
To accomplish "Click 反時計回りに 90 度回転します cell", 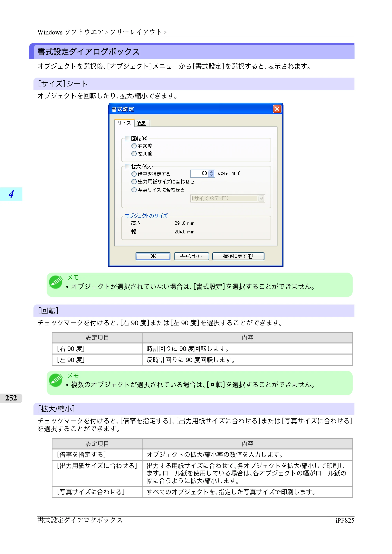I will (247, 360).
